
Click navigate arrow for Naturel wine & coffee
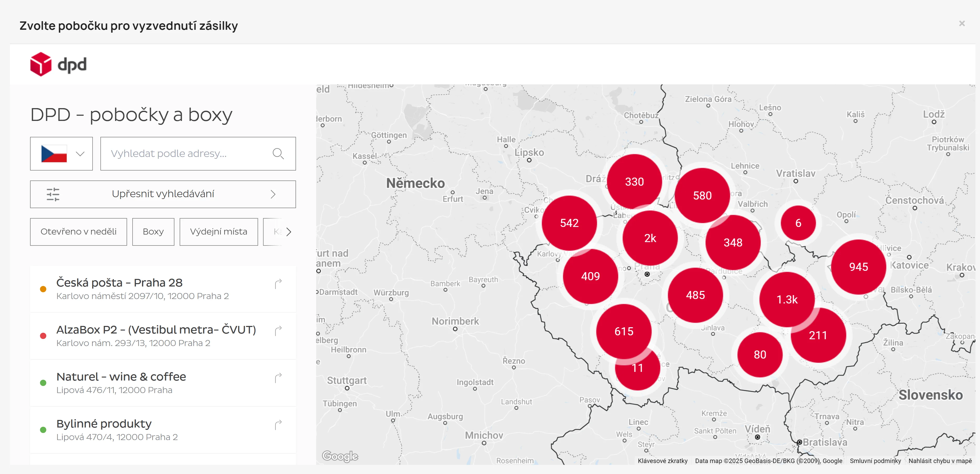(x=278, y=378)
